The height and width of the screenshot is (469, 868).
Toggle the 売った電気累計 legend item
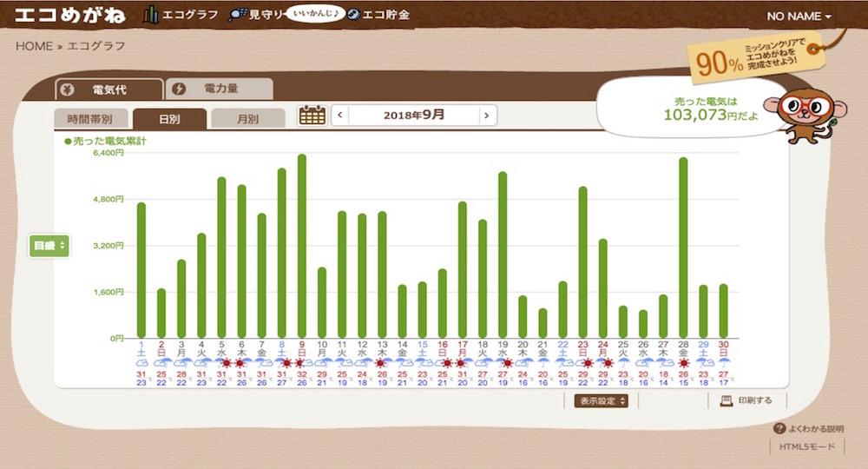[x=105, y=142]
